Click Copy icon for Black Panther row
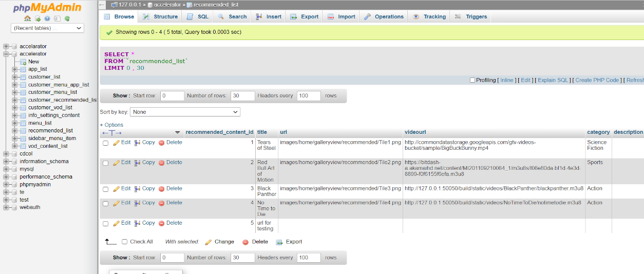 tap(138, 189)
